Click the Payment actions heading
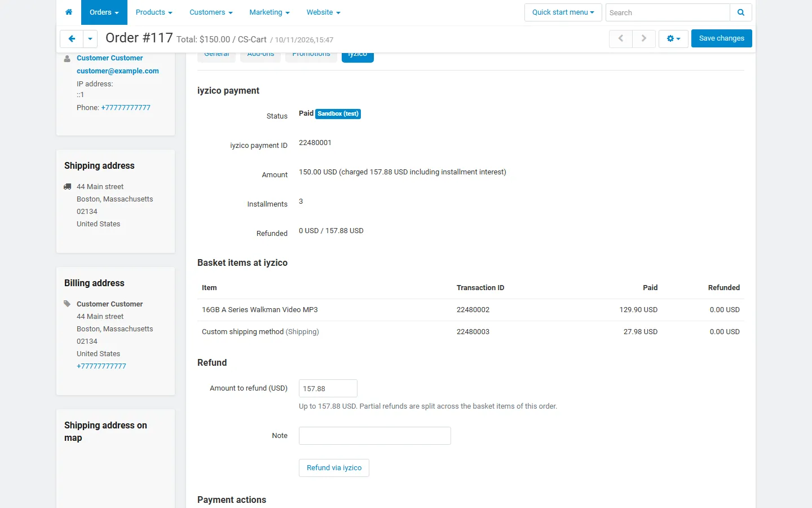Screen dimensions: 812x508 click(x=232, y=500)
